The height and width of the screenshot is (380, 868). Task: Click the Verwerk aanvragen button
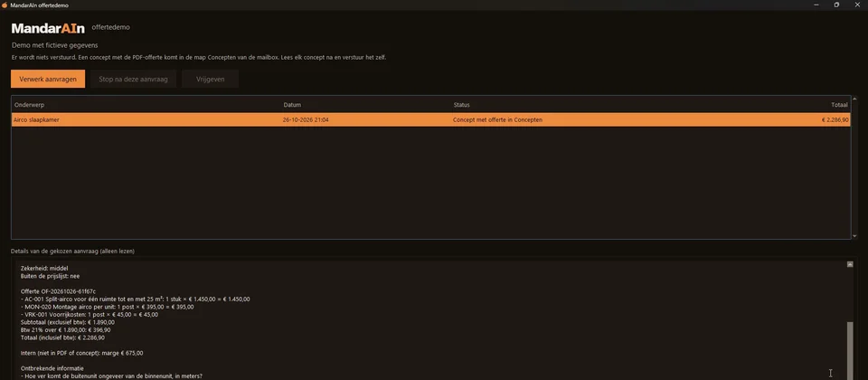pyautogui.click(x=48, y=79)
